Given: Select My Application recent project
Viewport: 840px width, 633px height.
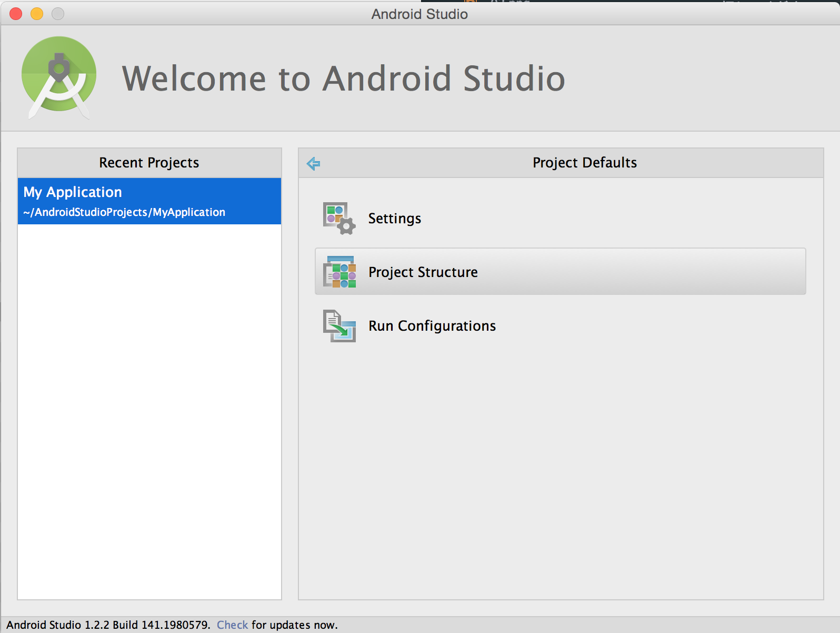Looking at the screenshot, I should (149, 201).
